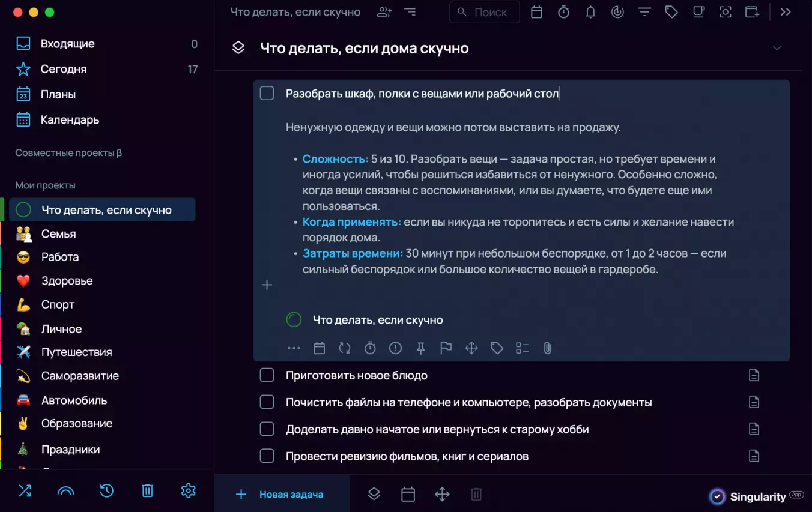
Task: Open note icon for 'Почистить файлы' task
Action: 754,402
